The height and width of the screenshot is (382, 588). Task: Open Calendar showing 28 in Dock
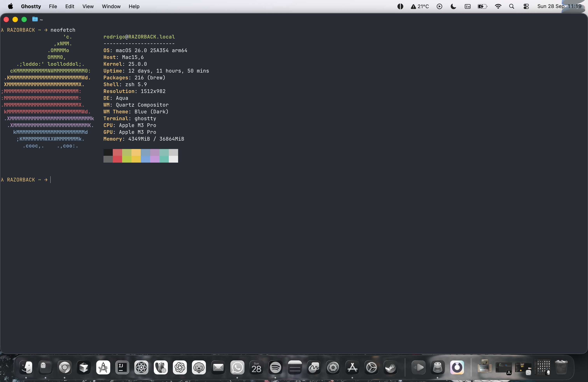(x=256, y=367)
